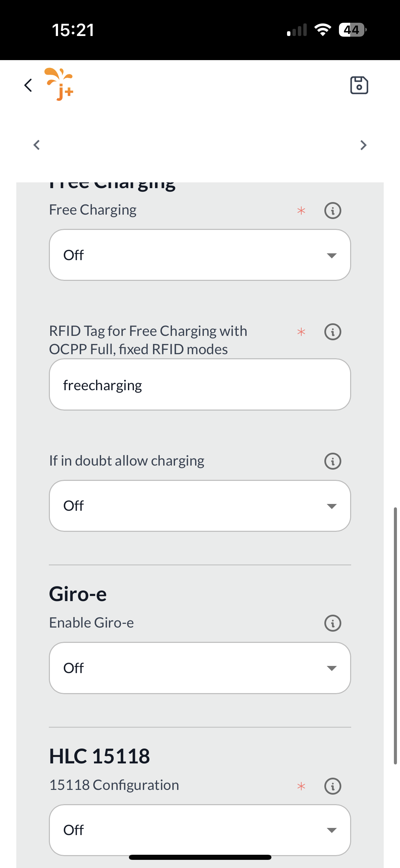Click the page scrollbar on right edge
This screenshot has height=868, width=400.
click(x=395, y=635)
